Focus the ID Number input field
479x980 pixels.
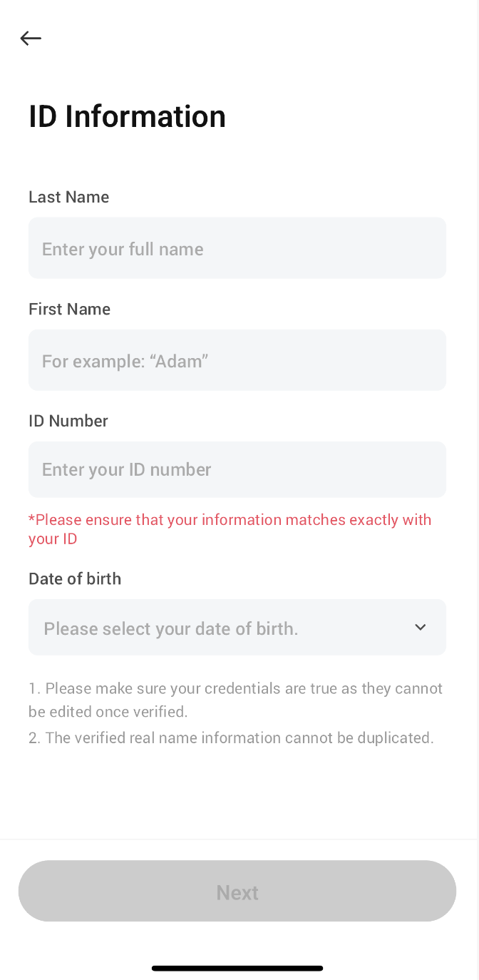click(x=237, y=469)
